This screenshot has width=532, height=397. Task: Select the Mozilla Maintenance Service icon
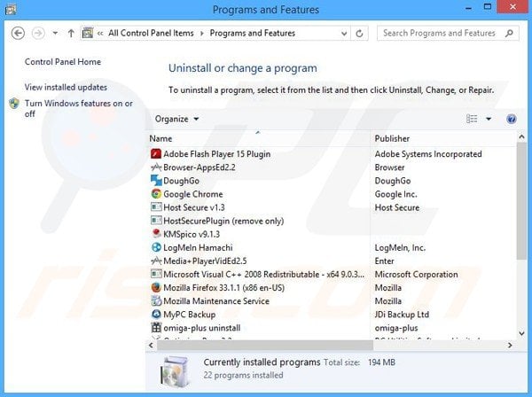156,300
